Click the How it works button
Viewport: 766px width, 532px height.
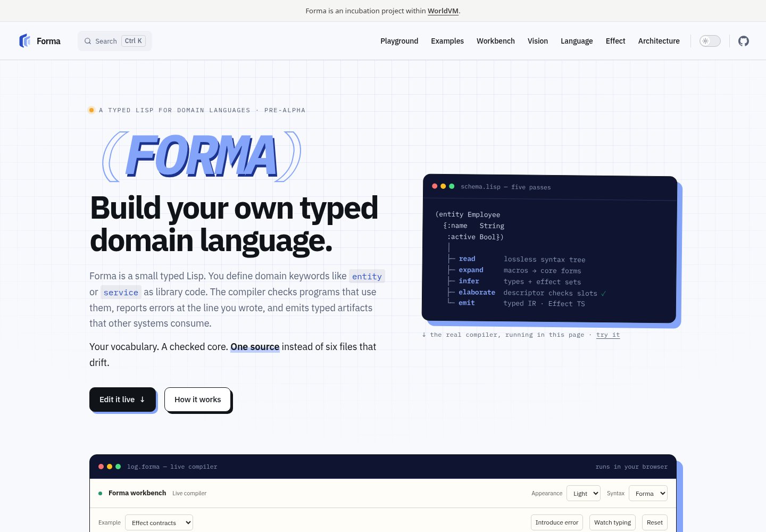pos(197,400)
